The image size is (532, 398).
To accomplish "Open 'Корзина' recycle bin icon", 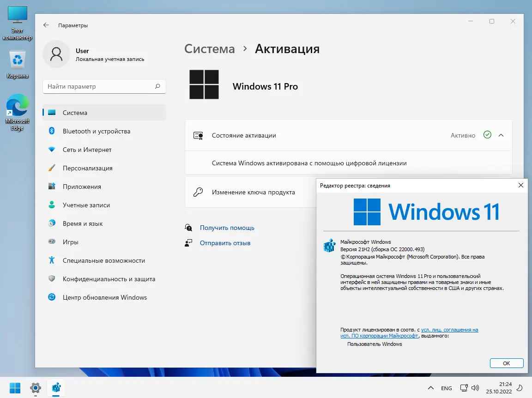I will 17,65.
